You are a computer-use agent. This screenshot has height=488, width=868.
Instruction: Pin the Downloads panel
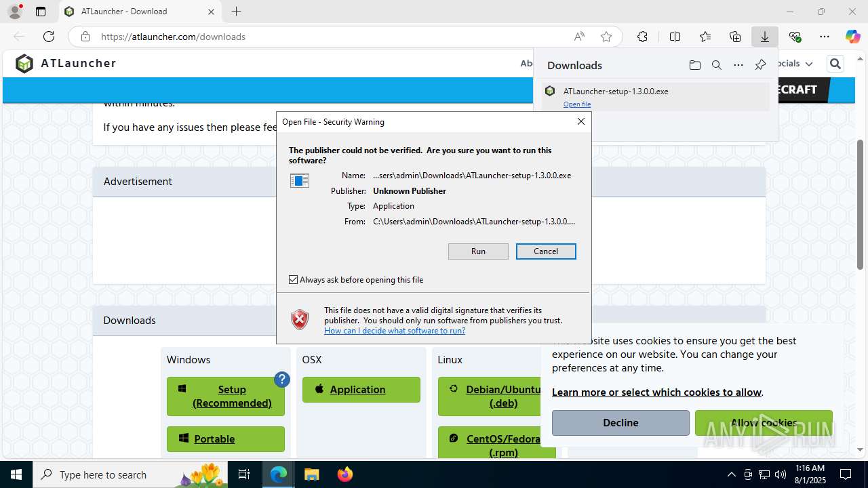point(760,65)
